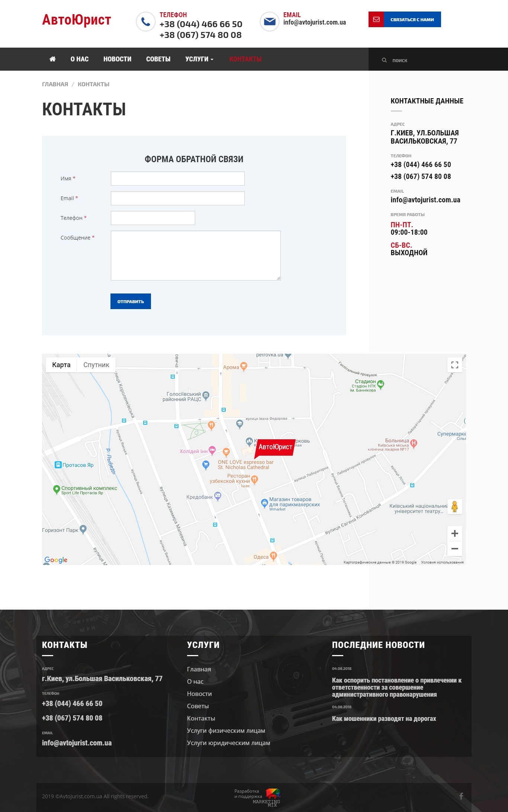
Task: Click the home icon in navigation bar
Action: 52,59
